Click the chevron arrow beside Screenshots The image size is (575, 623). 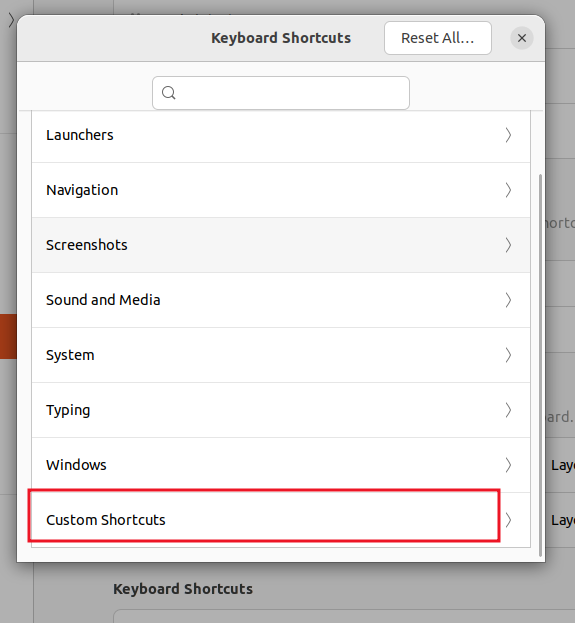(x=508, y=245)
